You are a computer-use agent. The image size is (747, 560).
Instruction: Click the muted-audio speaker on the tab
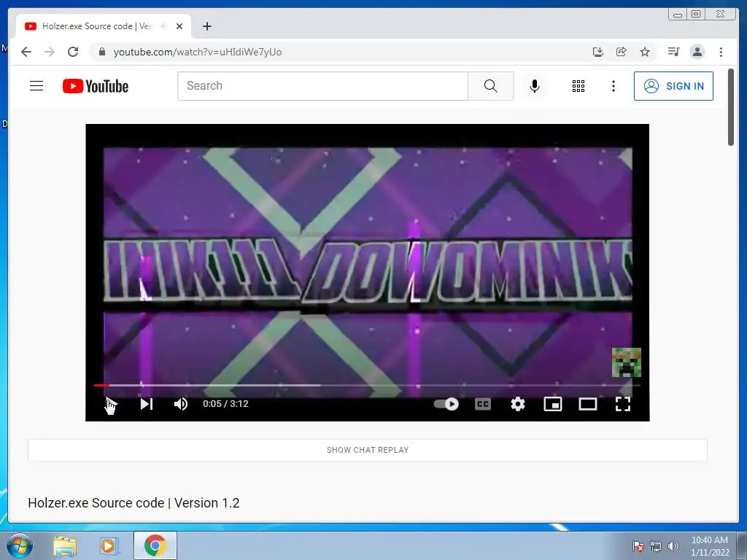point(164,26)
